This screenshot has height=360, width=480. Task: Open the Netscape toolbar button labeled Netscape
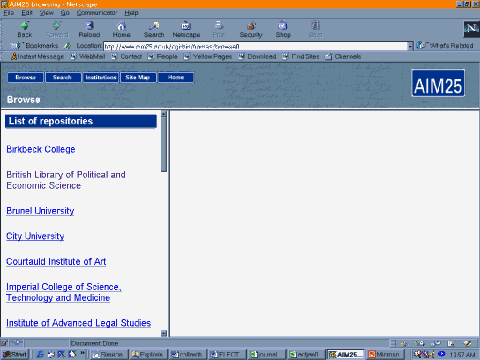click(186, 29)
